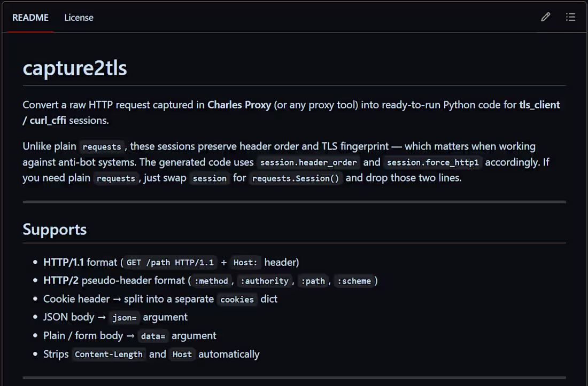Screen dimensions: 588x386
Task: Click the :authority code snippet
Action: point(265,281)
